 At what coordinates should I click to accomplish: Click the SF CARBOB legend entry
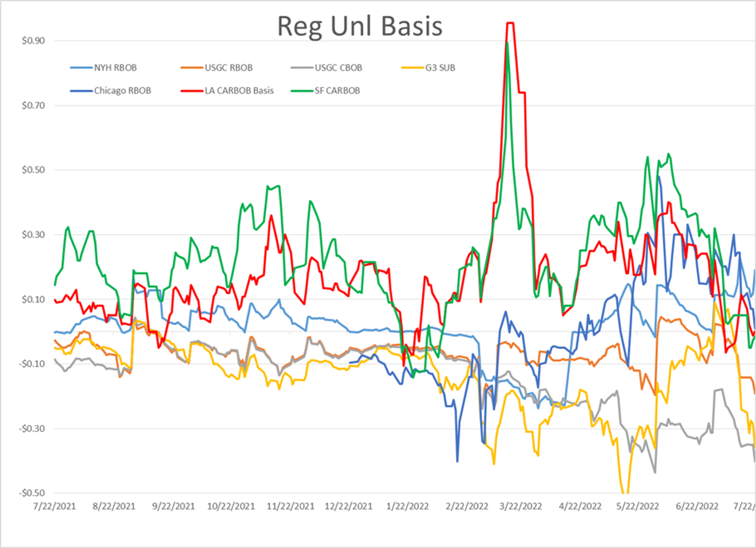click(326, 91)
